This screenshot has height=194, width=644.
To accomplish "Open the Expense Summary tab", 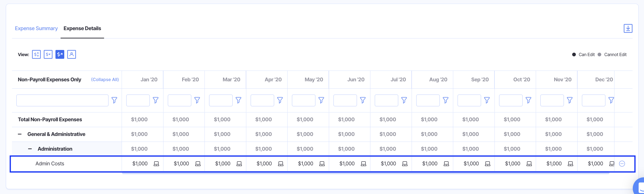I will pos(36,28).
